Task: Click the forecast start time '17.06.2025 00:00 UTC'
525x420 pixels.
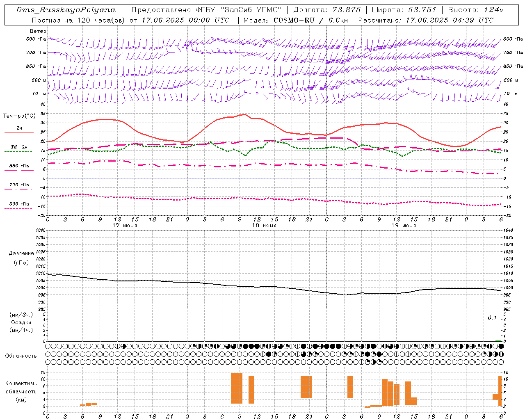Action: click(x=185, y=20)
